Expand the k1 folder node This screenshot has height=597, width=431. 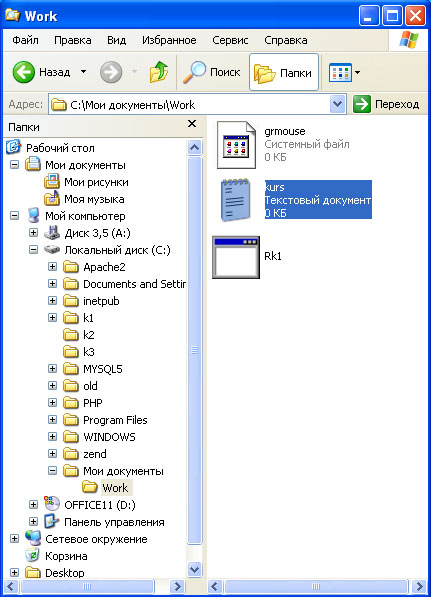pyautogui.click(x=53, y=318)
